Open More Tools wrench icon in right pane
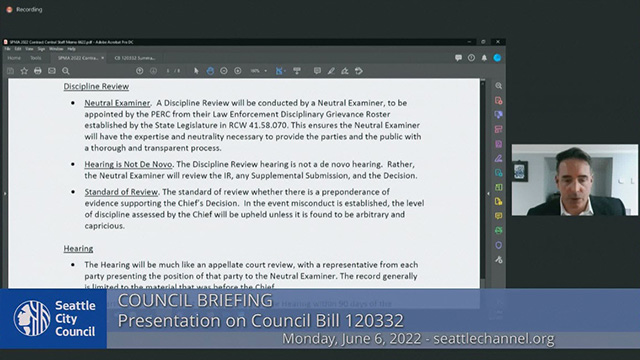The height and width of the screenshot is (360, 640). (x=498, y=260)
